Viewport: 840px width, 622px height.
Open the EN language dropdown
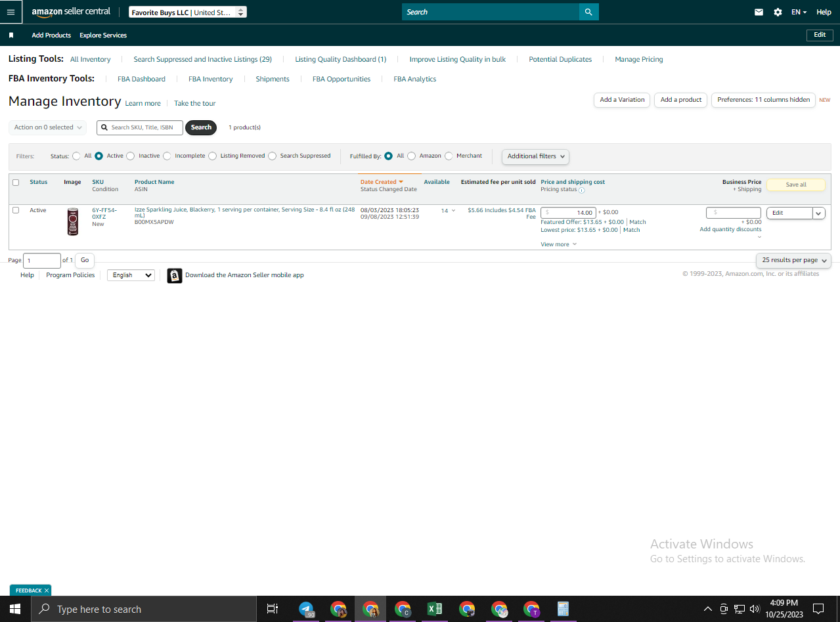coord(799,12)
